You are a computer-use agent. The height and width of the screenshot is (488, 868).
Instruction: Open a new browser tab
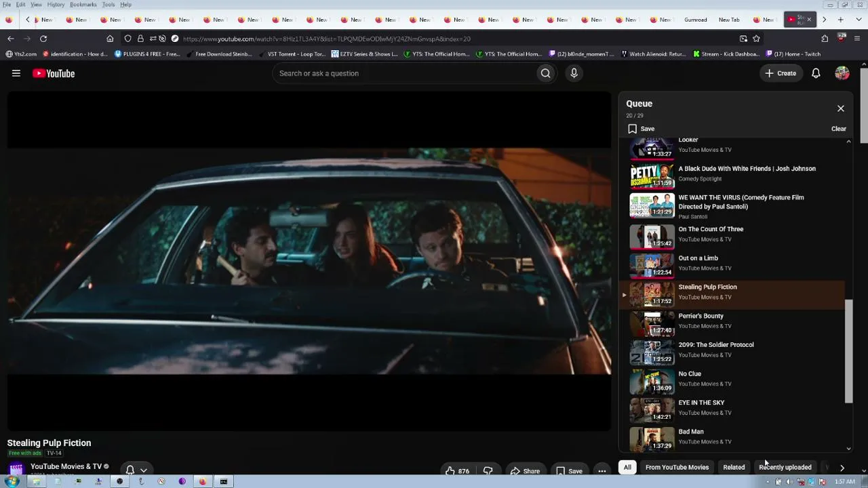point(841,20)
